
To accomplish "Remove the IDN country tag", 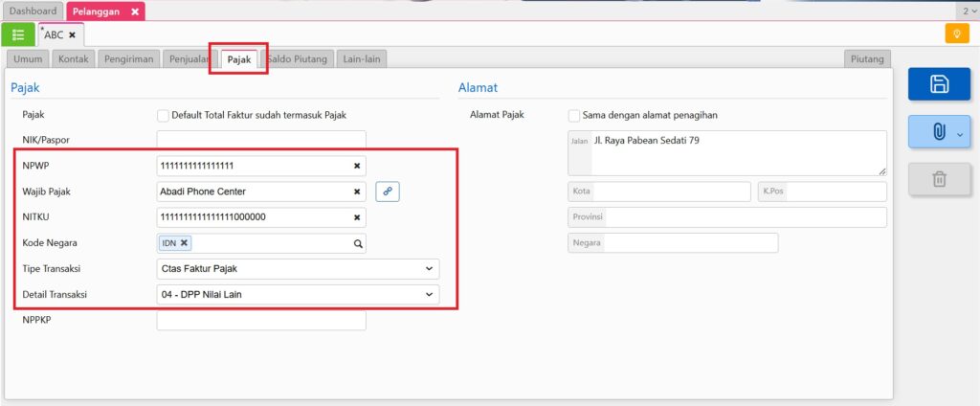I will 185,243.
